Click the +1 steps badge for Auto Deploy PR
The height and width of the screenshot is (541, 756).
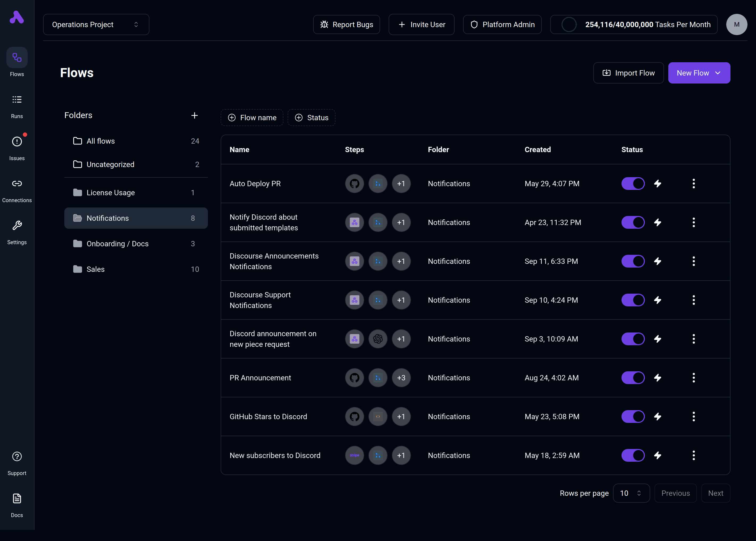click(401, 184)
